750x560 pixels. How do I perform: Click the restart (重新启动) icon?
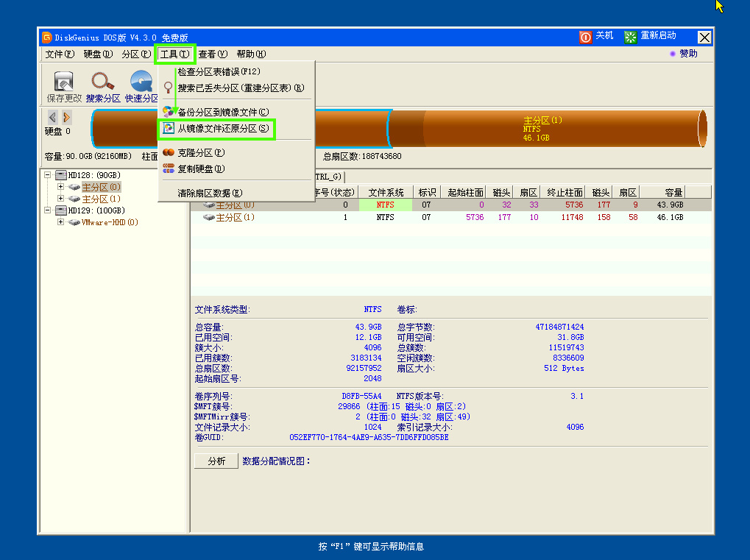click(x=631, y=37)
